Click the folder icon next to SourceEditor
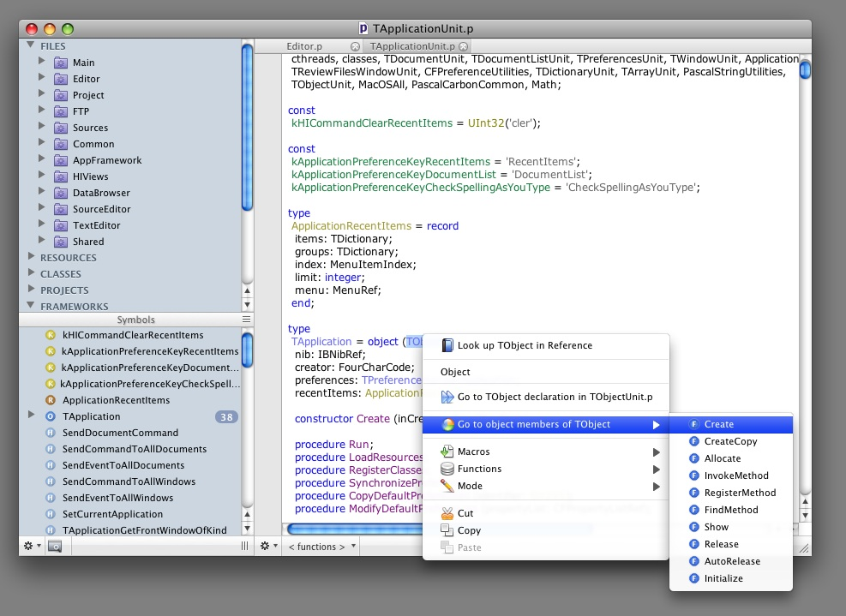This screenshot has height=616, width=846. (x=61, y=209)
